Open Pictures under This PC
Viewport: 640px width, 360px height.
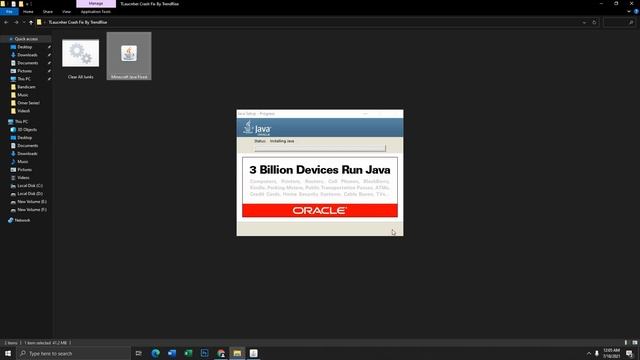click(24, 169)
